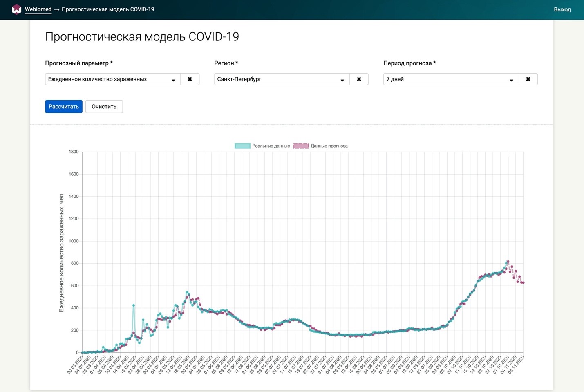Open the Прогнозный параметр dropdown
The image size is (584, 392).
point(113,79)
